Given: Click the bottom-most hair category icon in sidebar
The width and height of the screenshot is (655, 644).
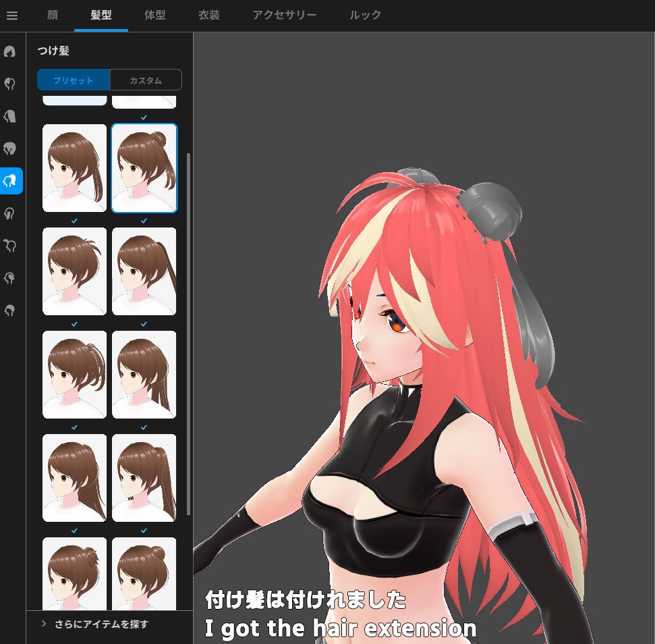Looking at the screenshot, I should pos(11,311).
